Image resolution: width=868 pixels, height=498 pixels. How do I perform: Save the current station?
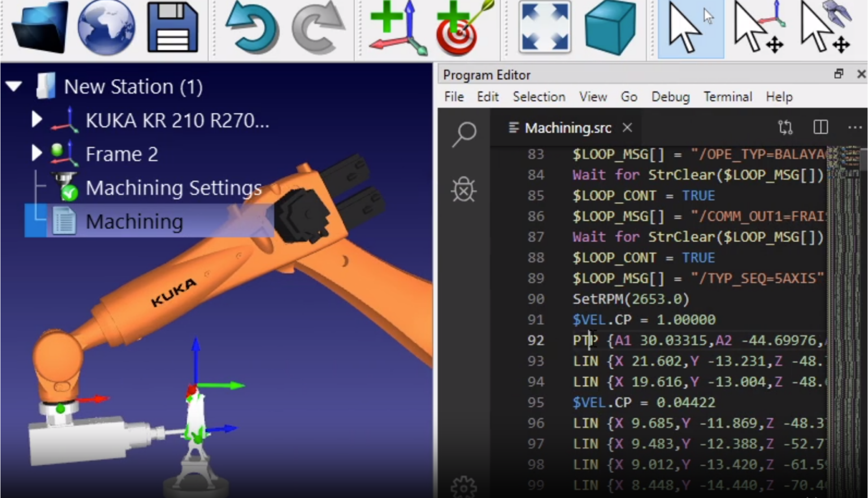pos(172,27)
